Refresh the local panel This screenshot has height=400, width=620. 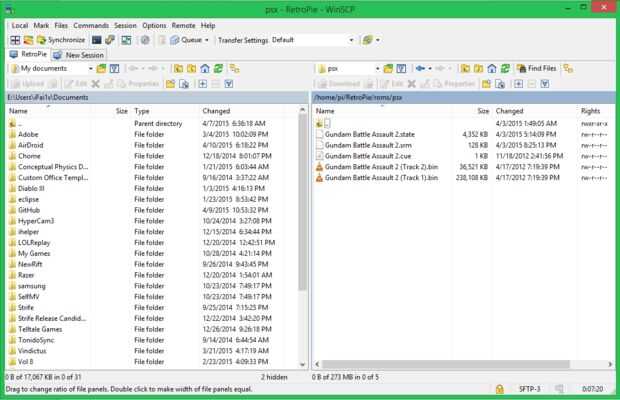point(218,68)
